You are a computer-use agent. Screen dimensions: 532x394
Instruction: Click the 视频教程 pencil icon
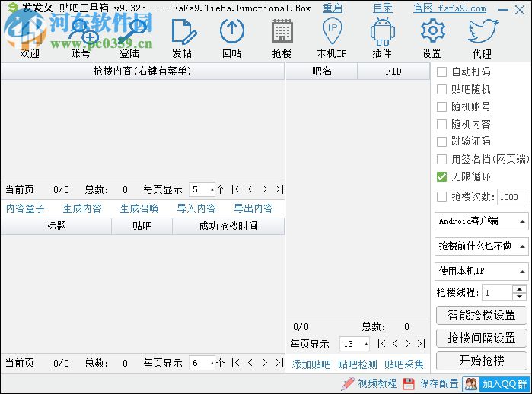click(x=348, y=384)
